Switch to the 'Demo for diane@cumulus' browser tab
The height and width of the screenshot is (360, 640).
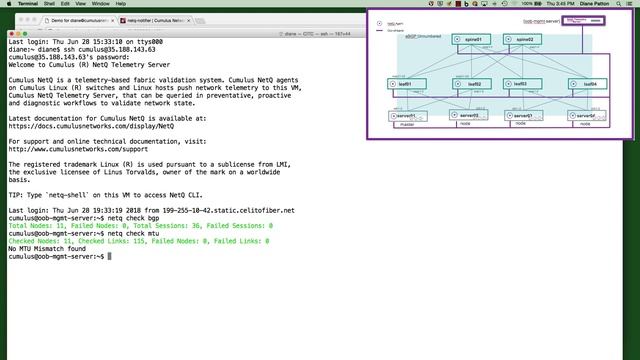80,20
